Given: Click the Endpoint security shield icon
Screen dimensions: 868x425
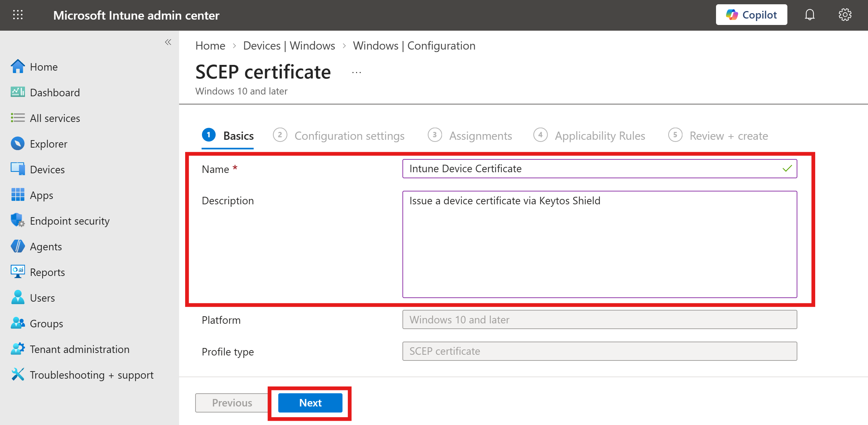Looking at the screenshot, I should [x=17, y=220].
